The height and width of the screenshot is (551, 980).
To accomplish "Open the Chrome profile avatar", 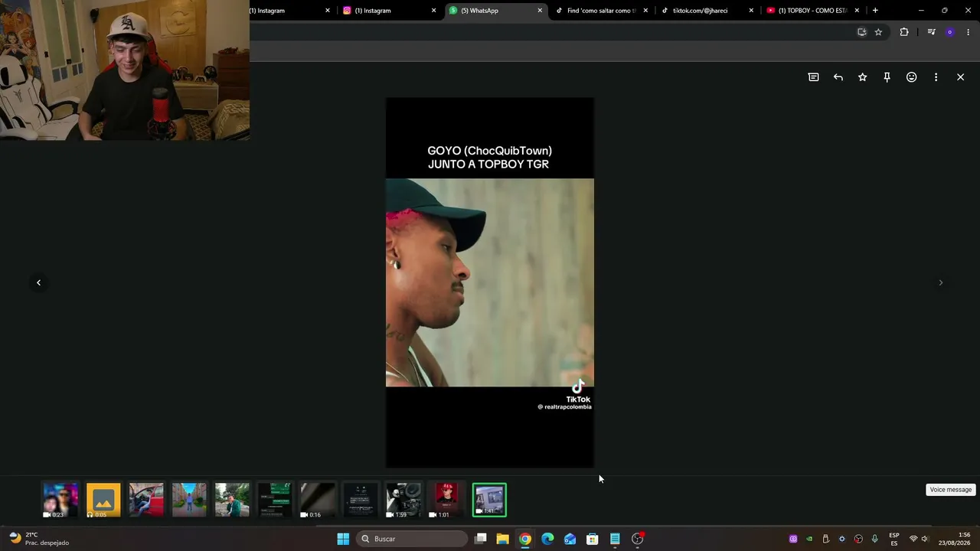I will point(950,32).
